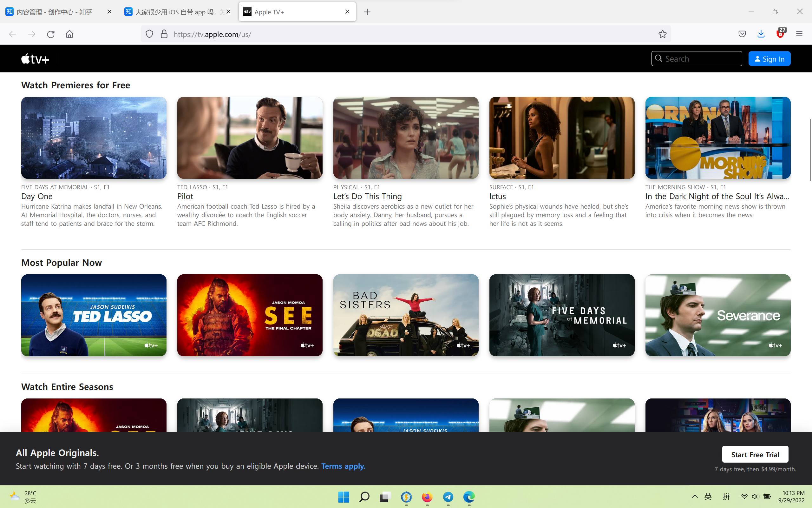
Task: Open Five Days at Memorial Day One thumbnail
Action: 94,138
